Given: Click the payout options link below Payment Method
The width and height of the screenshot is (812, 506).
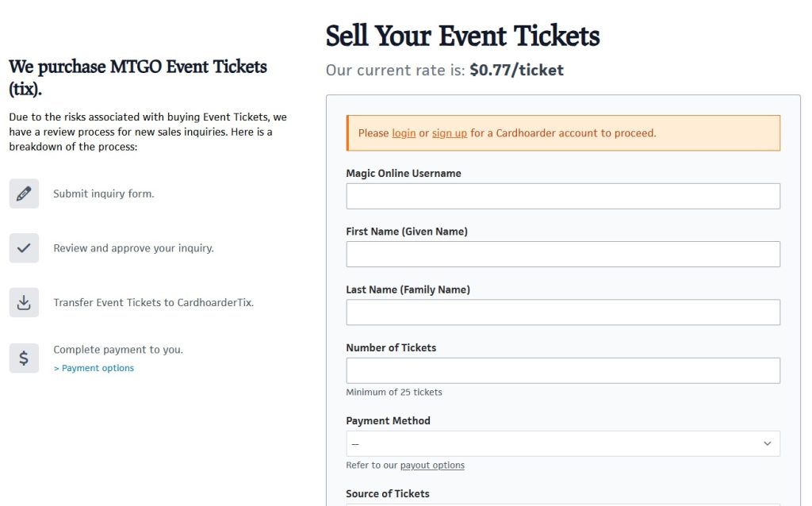Looking at the screenshot, I should point(432,465).
